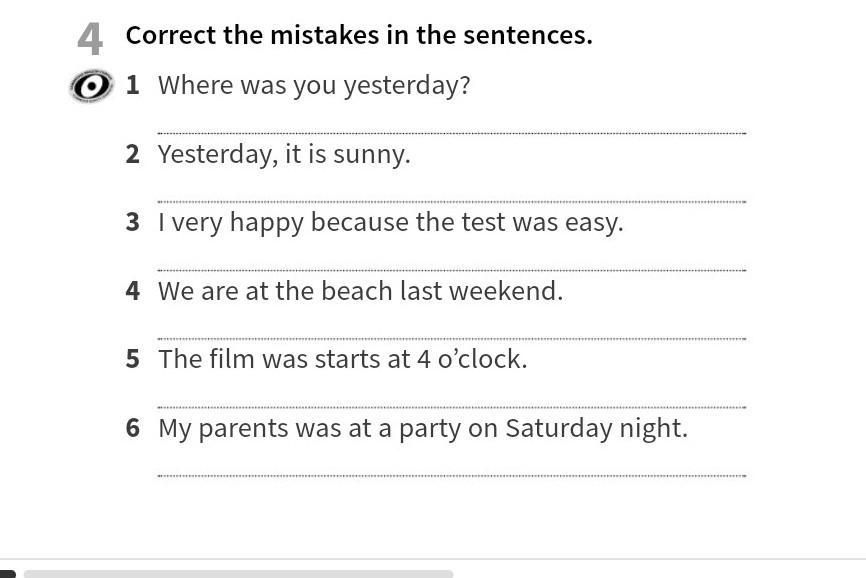Click the answer line under 'Where was you yesterday?'

click(451, 132)
